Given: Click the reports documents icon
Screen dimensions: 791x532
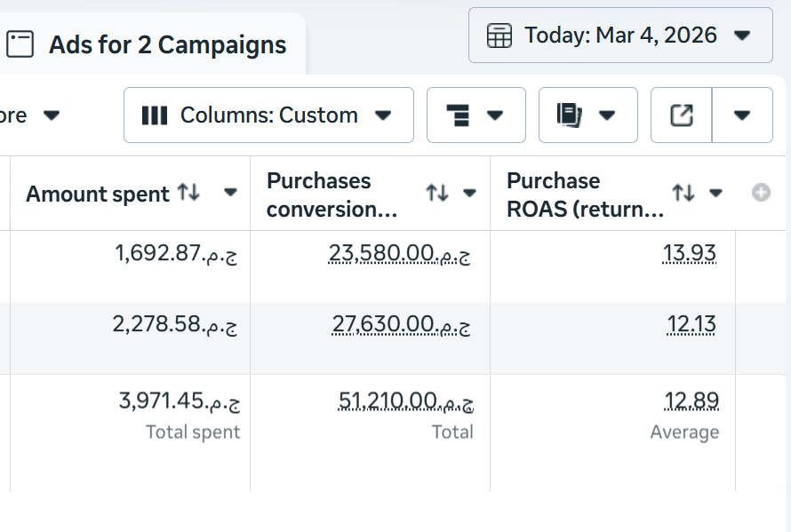Looking at the screenshot, I should [570, 115].
